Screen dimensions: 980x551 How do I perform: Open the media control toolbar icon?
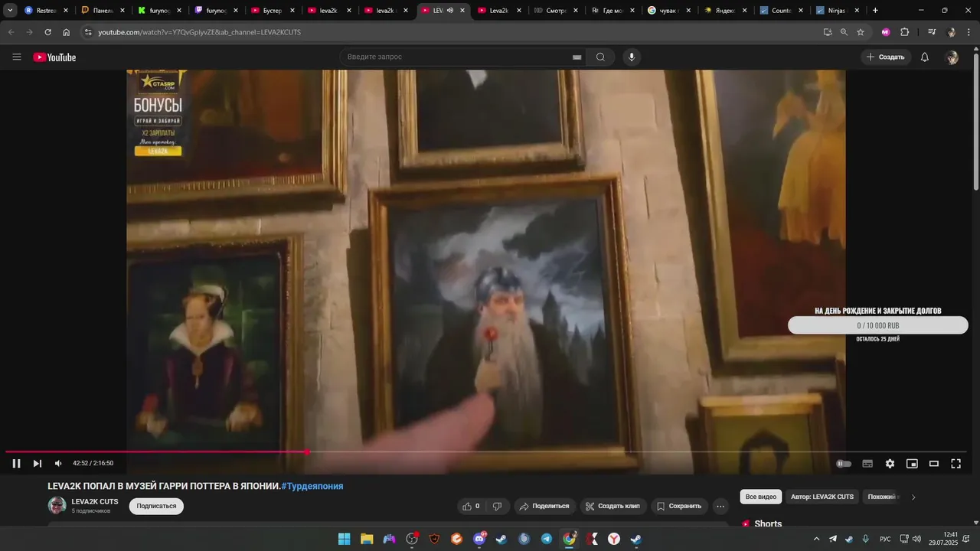coord(932,32)
